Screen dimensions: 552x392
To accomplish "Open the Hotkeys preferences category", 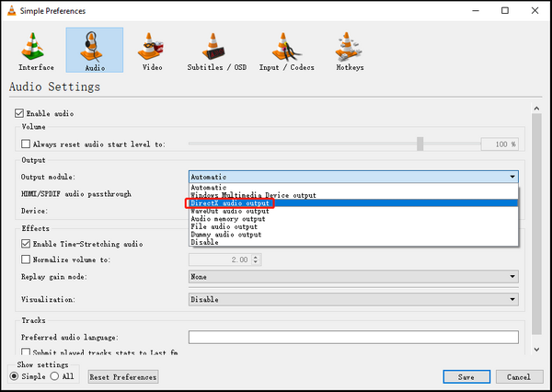I will (x=350, y=49).
